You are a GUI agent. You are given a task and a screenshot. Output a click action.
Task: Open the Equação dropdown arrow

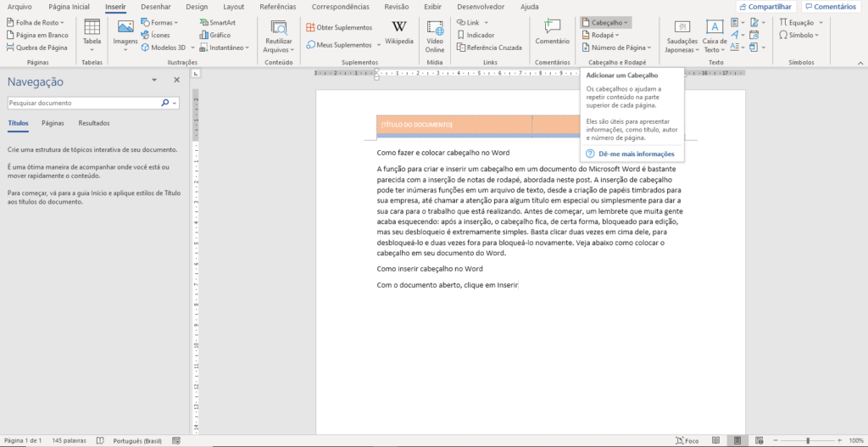pos(821,23)
